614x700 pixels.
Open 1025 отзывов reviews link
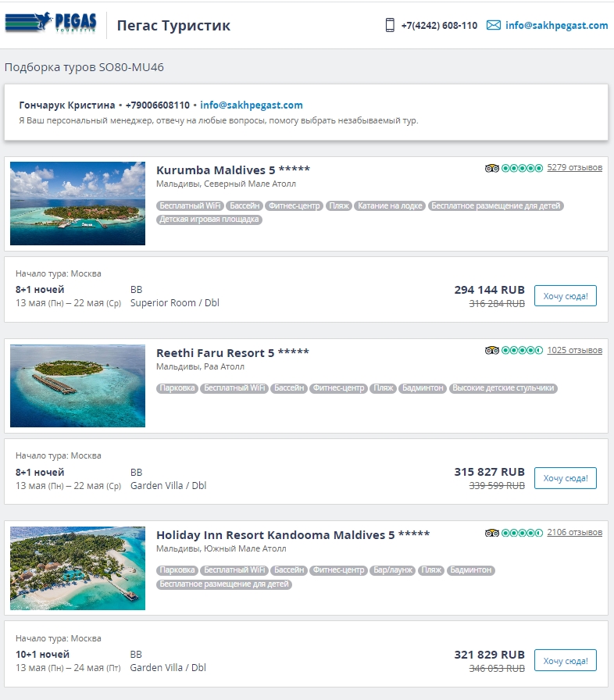[x=575, y=350]
